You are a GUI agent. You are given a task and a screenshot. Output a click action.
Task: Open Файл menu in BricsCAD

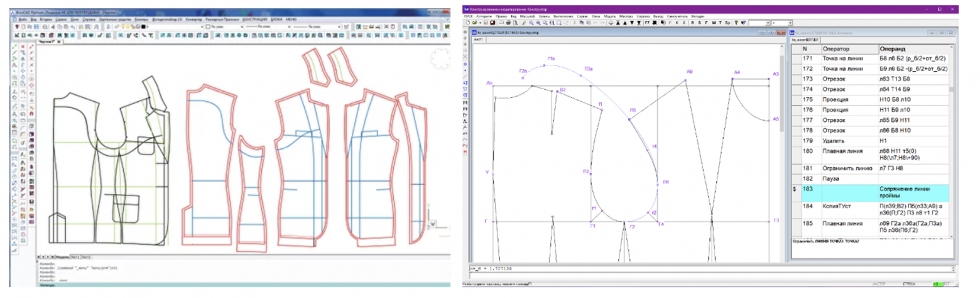click(23, 19)
